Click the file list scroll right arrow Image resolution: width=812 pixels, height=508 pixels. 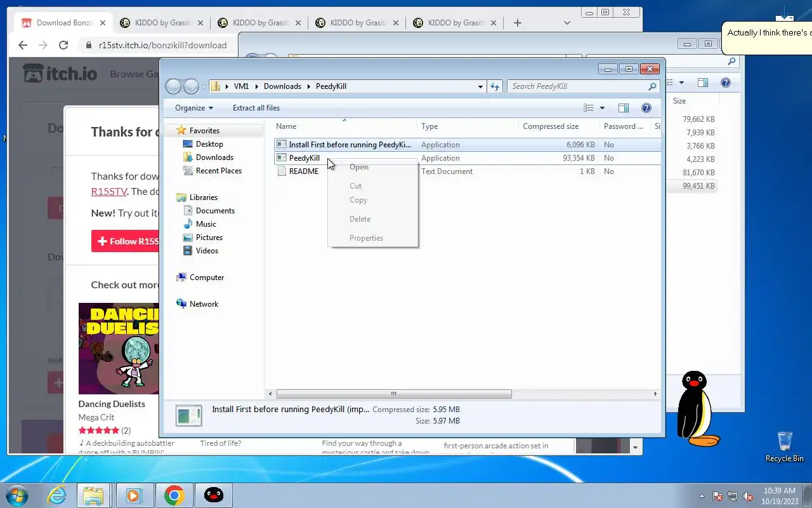pos(655,394)
